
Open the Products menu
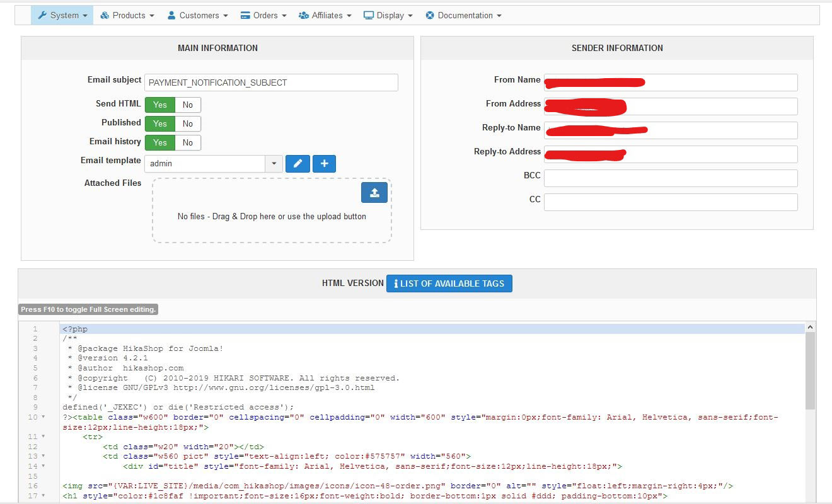(128, 15)
